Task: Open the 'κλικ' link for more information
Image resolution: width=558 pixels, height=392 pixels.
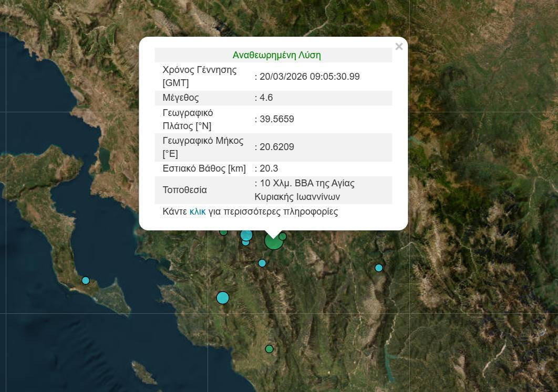Action: pyautogui.click(x=197, y=211)
